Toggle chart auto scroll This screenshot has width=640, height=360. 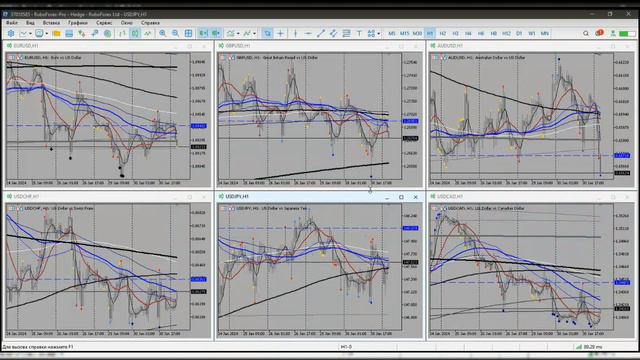[x=203, y=33]
